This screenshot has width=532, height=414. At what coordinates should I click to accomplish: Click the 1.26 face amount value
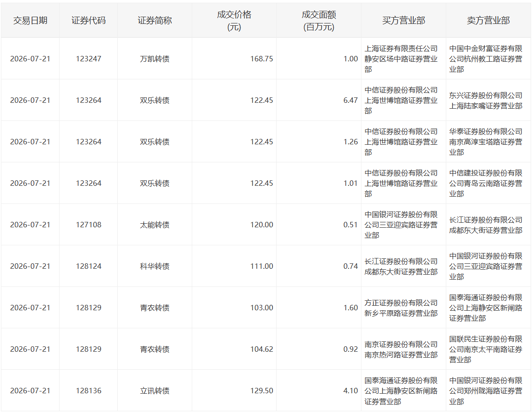[x=351, y=142]
